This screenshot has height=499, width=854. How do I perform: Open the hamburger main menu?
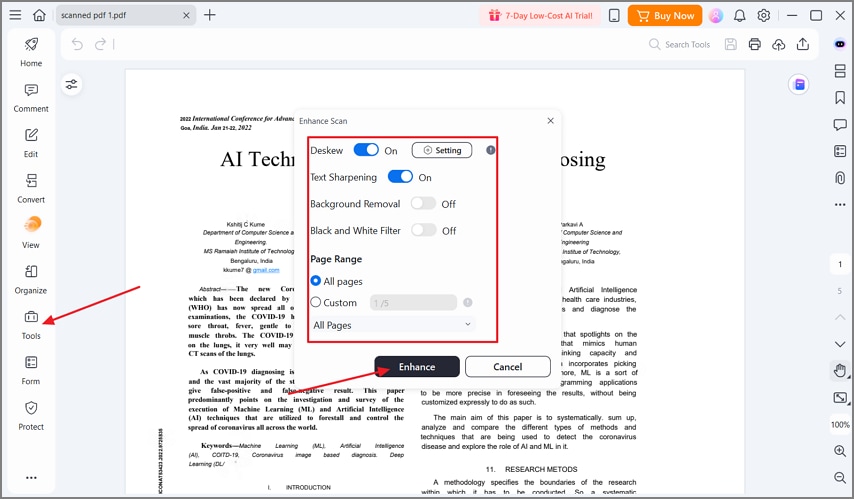click(15, 15)
